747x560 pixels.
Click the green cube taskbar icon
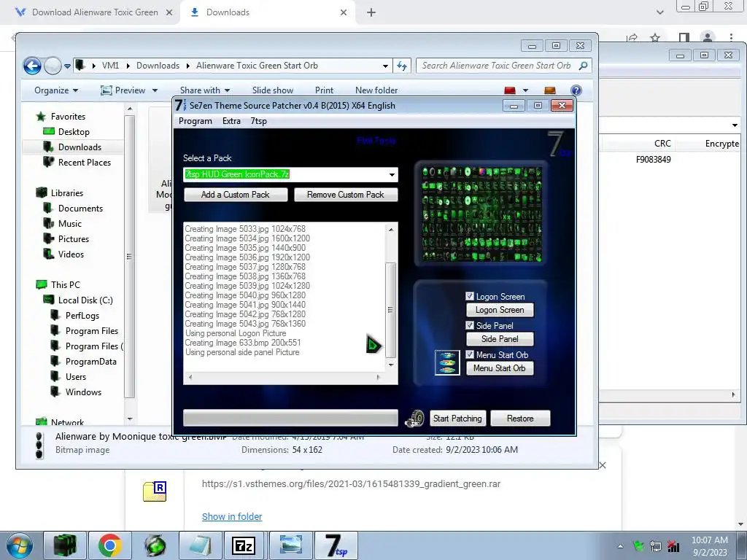65,545
